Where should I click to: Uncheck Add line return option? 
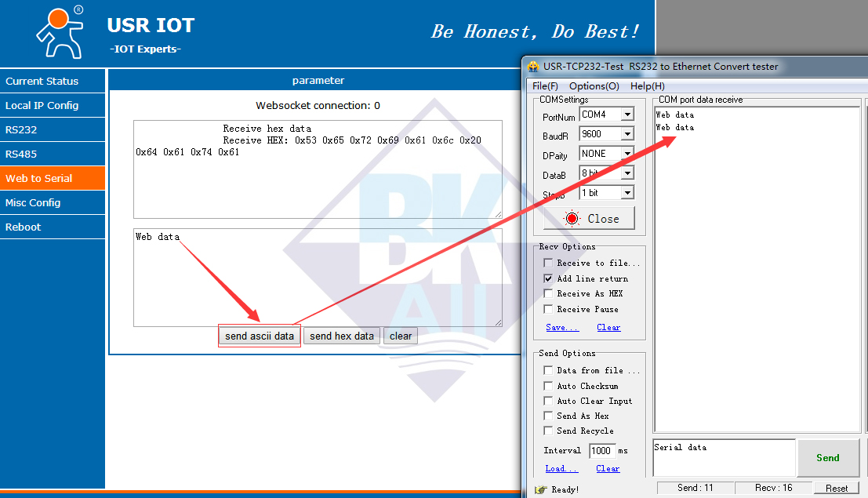[x=548, y=278]
